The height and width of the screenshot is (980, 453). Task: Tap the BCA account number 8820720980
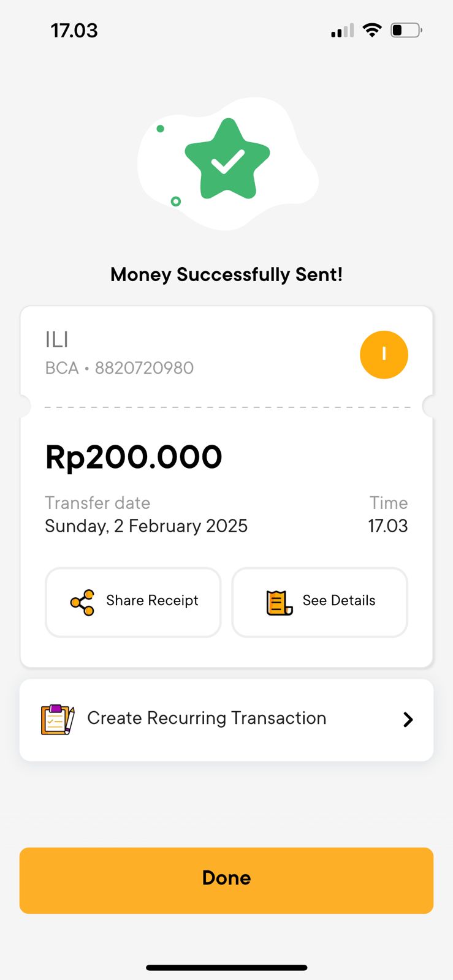144,367
